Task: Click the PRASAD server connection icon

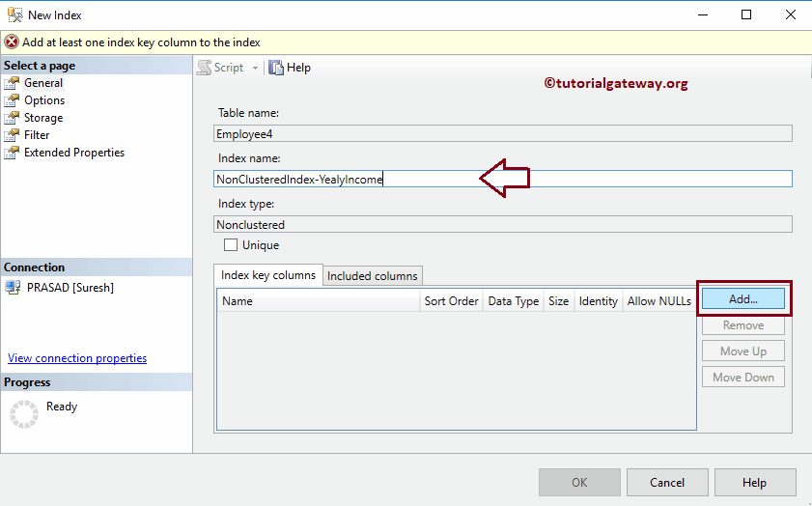Action: pyautogui.click(x=13, y=288)
